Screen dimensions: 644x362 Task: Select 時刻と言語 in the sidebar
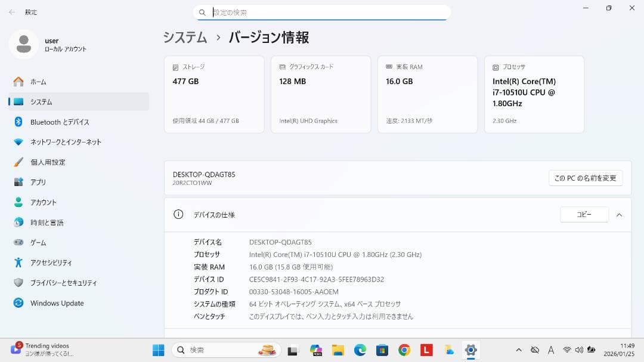pyautogui.click(x=47, y=222)
